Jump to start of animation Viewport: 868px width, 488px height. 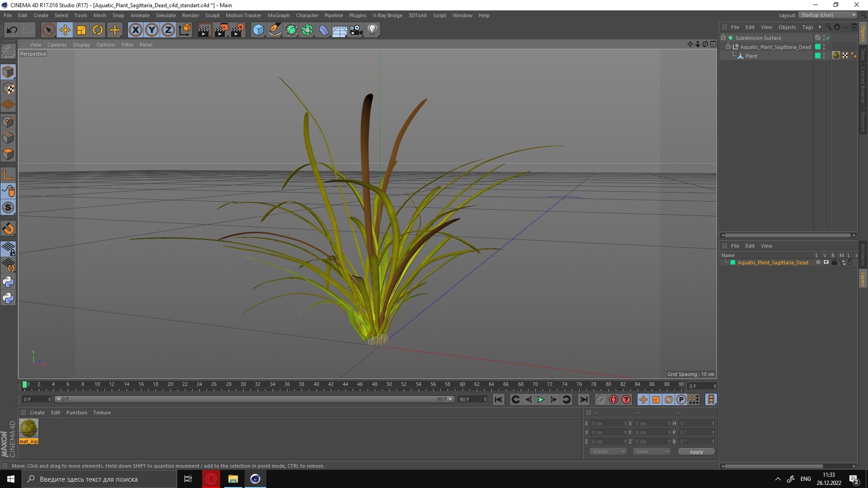pos(498,399)
